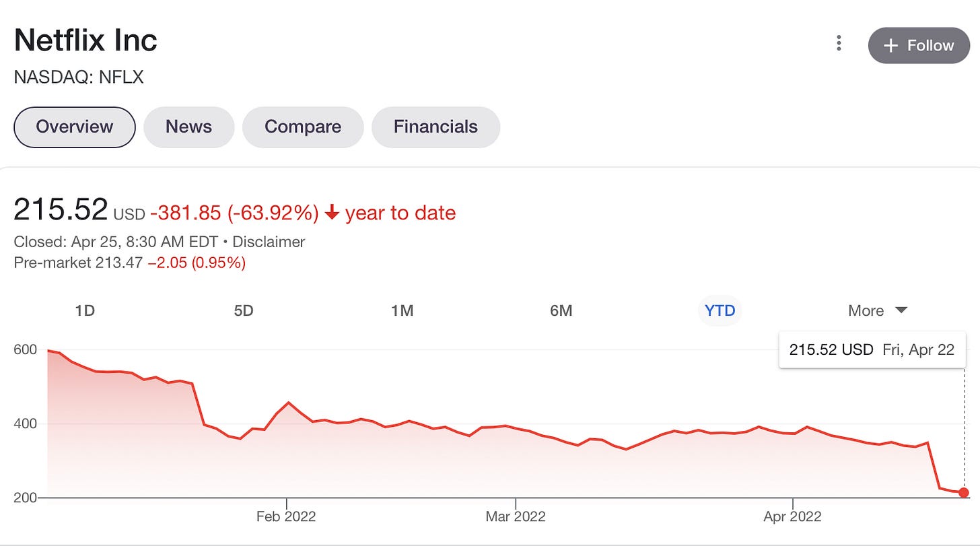Click the Netflix Inc heading

(x=85, y=40)
